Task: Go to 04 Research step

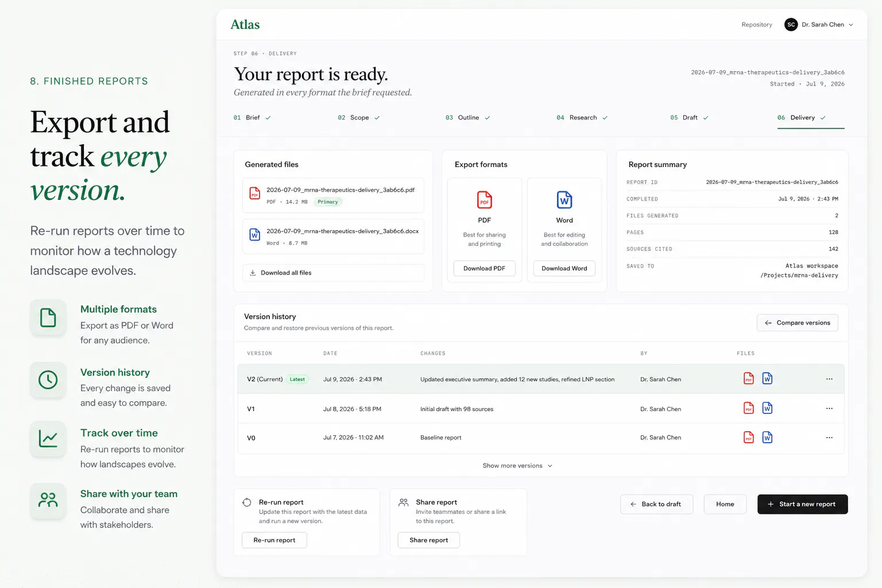Action: click(x=582, y=118)
